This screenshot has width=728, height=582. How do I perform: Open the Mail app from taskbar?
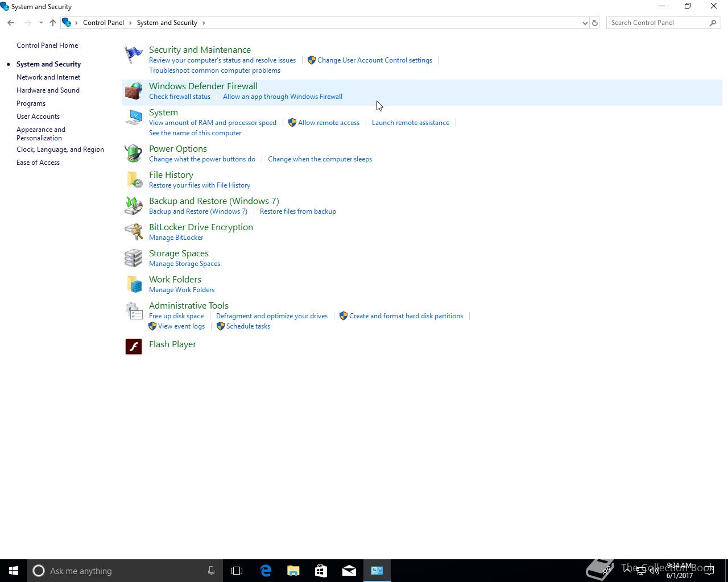349,571
